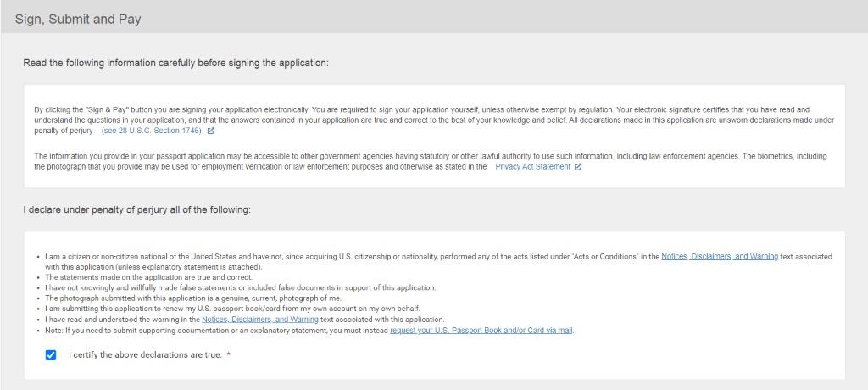868x390 pixels.
Task: Click the 'Note: If you need to submit supporting documentation' text
Action: pyautogui.click(x=212, y=331)
